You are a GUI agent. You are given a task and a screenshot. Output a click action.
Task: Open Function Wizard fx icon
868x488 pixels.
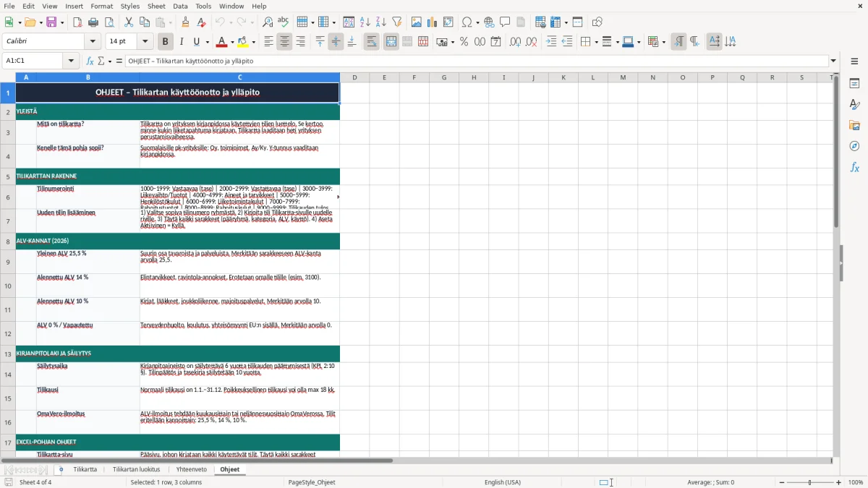click(90, 61)
